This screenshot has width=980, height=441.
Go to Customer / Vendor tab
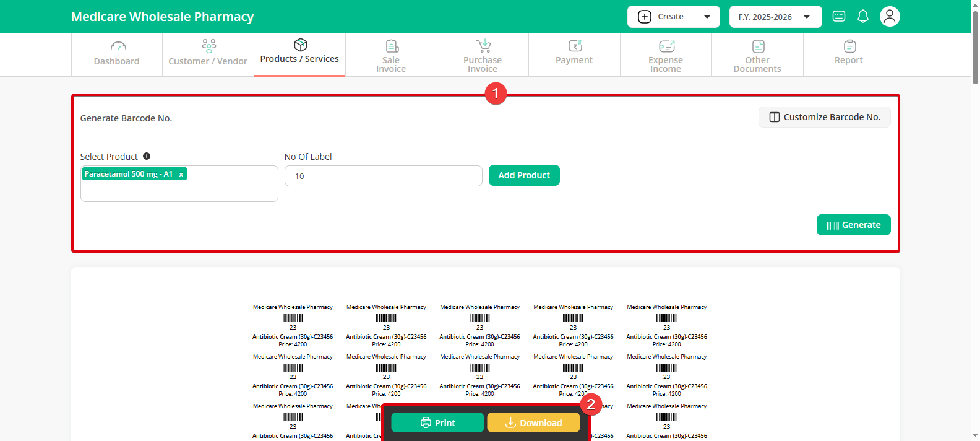(208, 55)
